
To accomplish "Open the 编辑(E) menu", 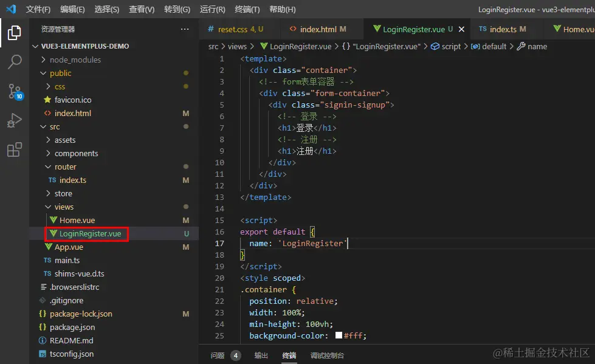I will pyautogui.click(x=72, y=9).
